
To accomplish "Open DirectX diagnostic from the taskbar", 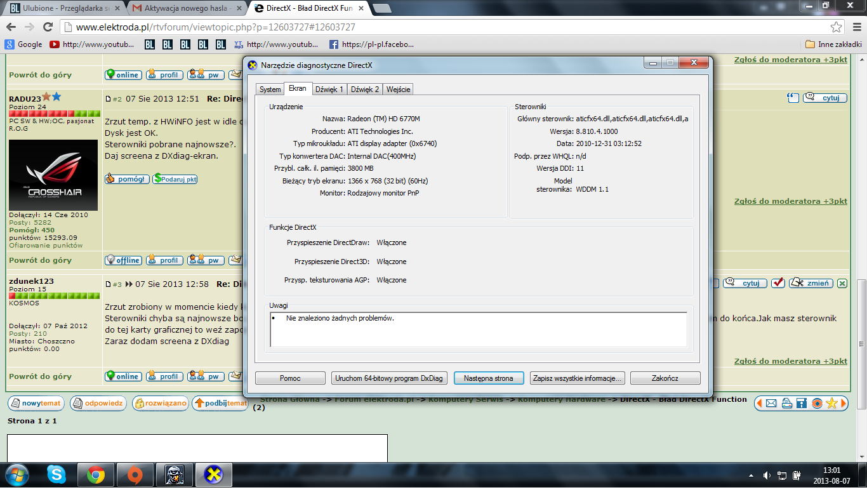I will 213,475.
